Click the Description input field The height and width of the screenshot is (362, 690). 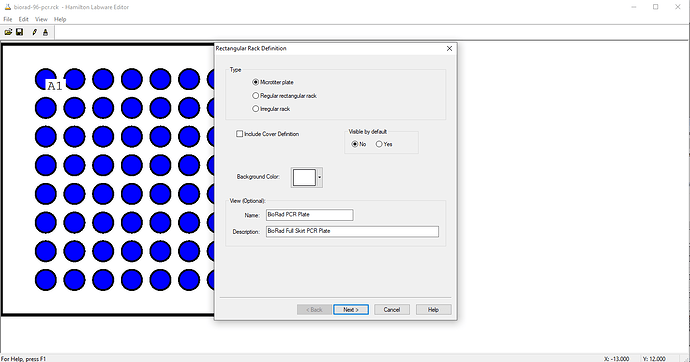(x=352, y=231)
